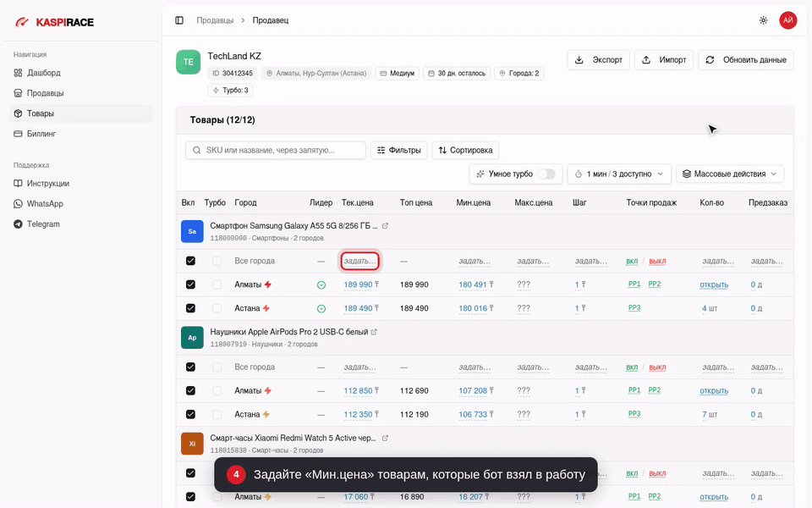Open the АЙ user avatar menu
Screen dimensions: 812x508
(x=788, y=20)
